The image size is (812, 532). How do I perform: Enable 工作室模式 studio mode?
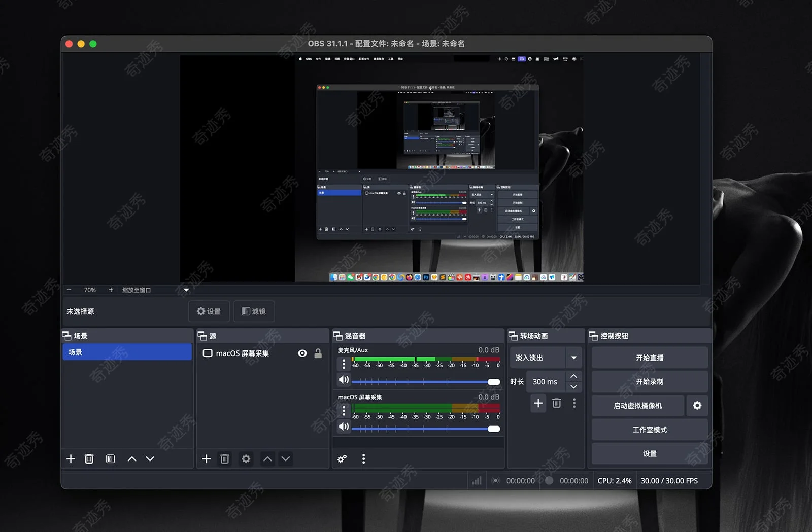649,430
